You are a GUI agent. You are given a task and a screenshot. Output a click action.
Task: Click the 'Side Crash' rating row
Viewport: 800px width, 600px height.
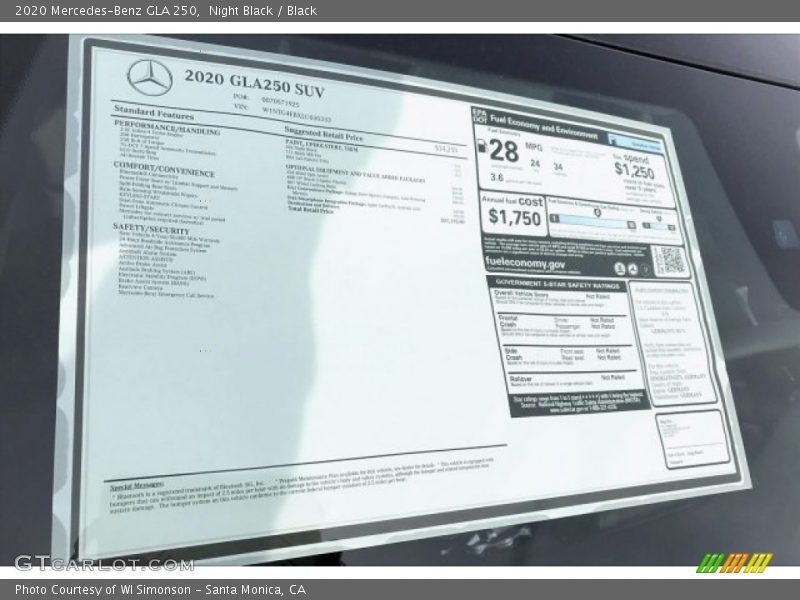[x=569, y=357]
